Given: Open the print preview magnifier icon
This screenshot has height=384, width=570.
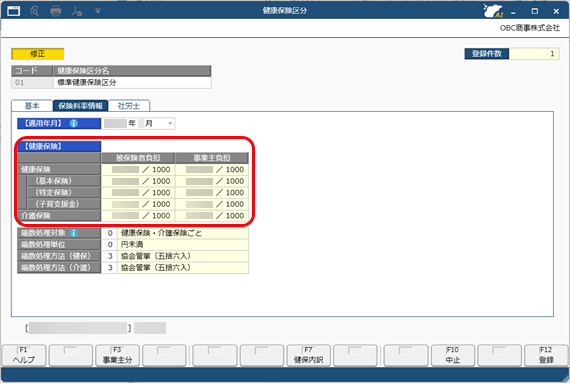Looking at the screenshot, I should [x=35, y=11].
